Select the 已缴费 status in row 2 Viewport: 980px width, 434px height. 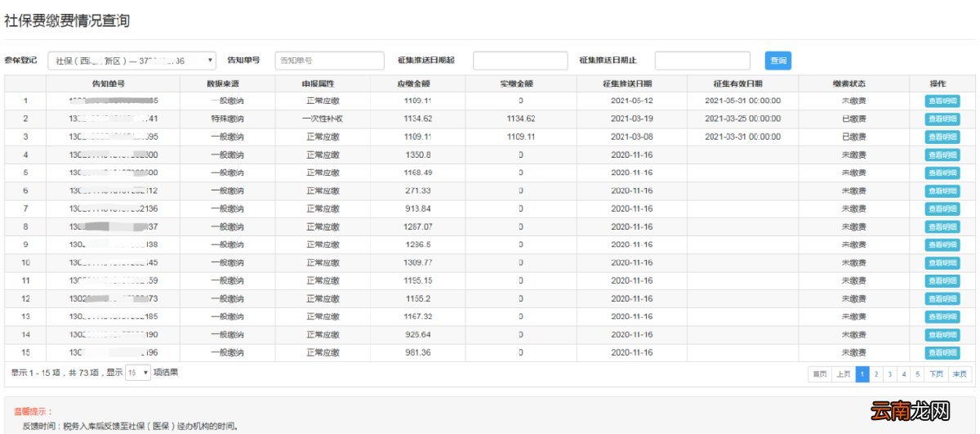point(853,119)
